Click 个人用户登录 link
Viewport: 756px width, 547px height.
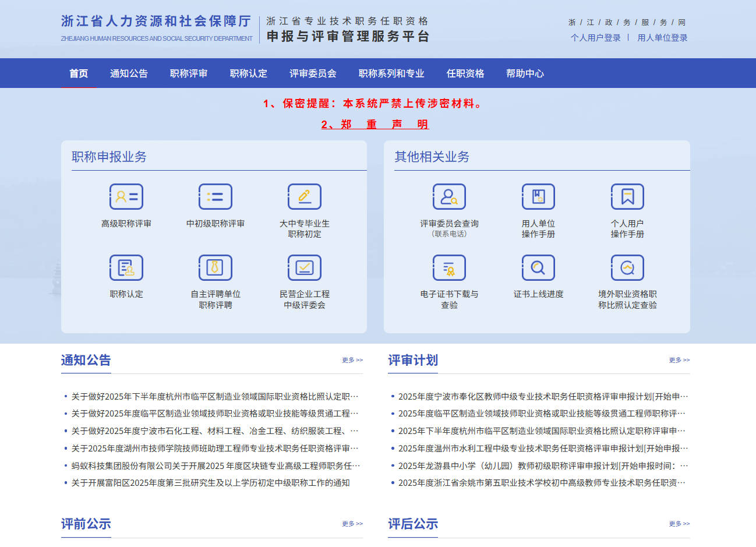click(x=595, y=38)
